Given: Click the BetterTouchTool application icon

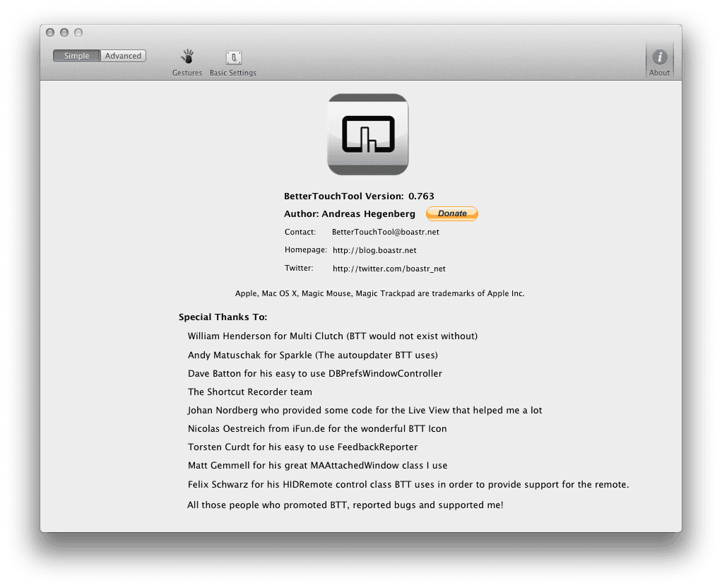Looking at the screenshot, I should (x=367, y=134).
